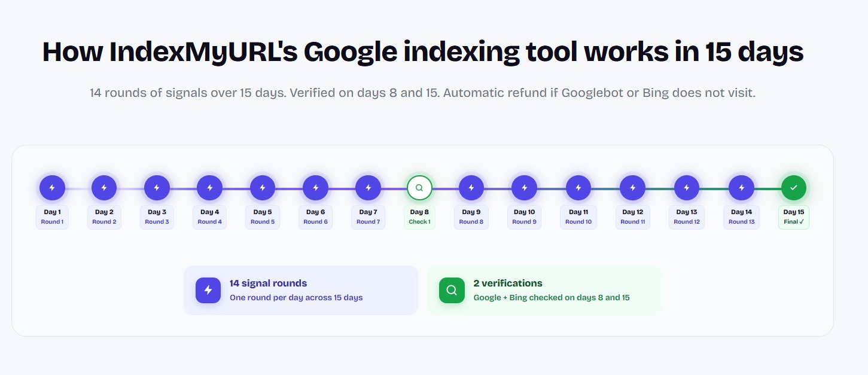Click the Day 12 lightning bolt circle
868x375 pixels.
(632, 188)
